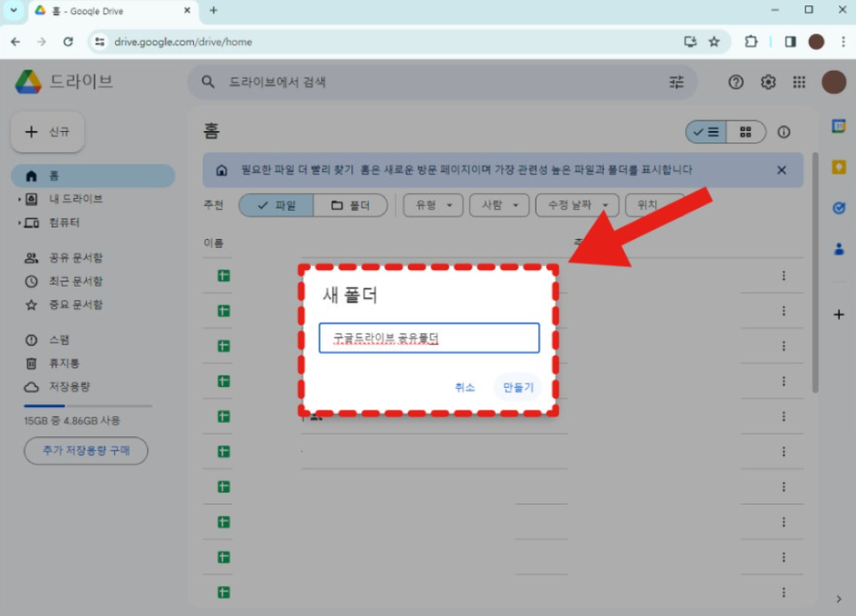Go to 홈 in sidebar
The height and width of the screenshot is (616, 856).
click(x=93, y=176)
